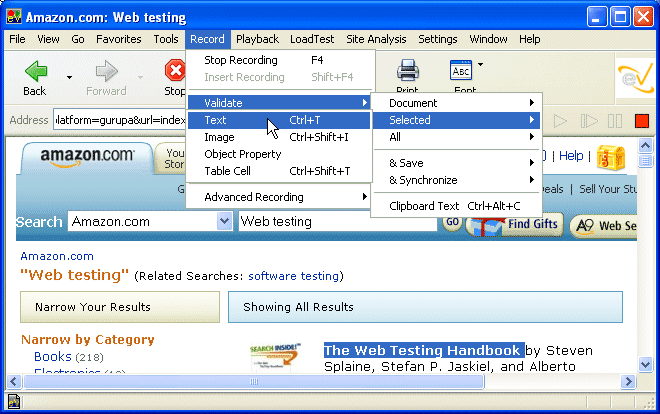
Task: Click The Web Testing Handbook title link
Action: [422, 350]
